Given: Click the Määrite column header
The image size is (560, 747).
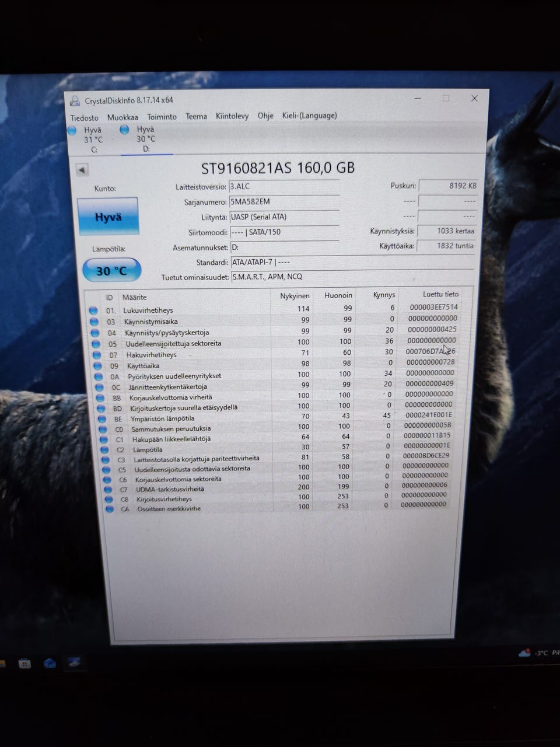Looking at the screenshot, I should click(x=135, y=297).
